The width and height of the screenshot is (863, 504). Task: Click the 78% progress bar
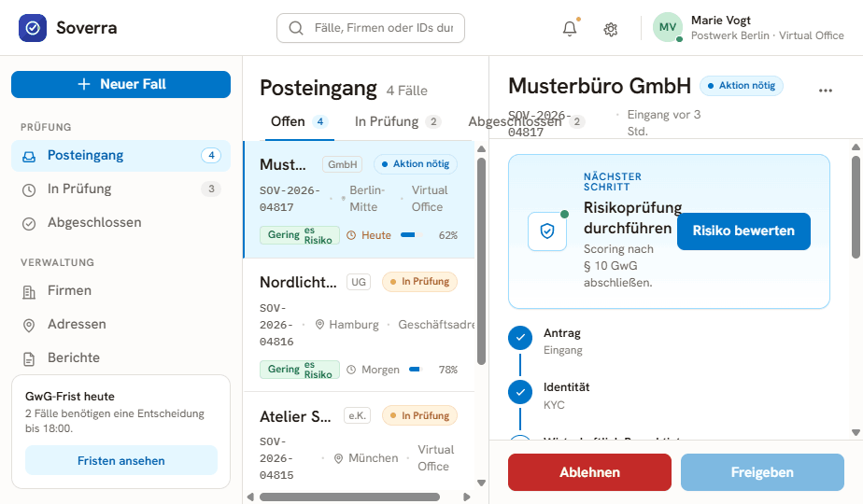pos(417,370)
